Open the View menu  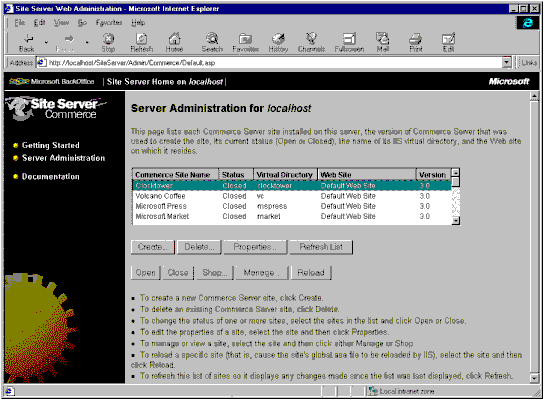point(61,23)
